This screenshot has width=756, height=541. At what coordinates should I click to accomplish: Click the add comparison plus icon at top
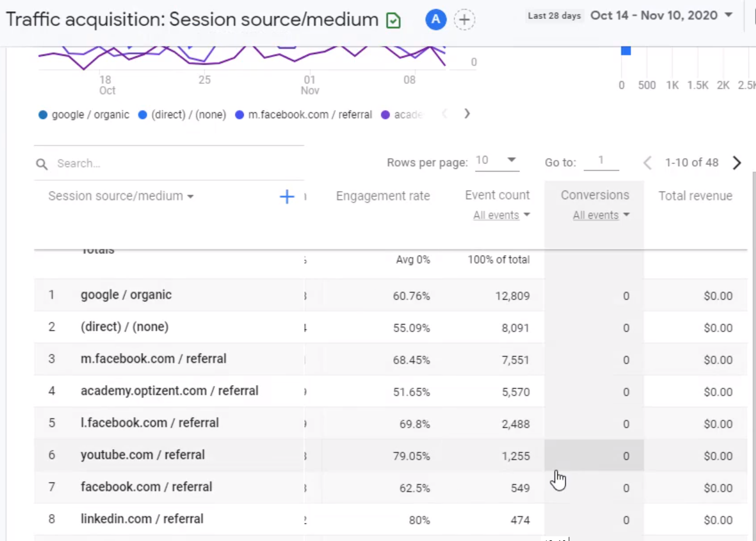tap(464, 19)
